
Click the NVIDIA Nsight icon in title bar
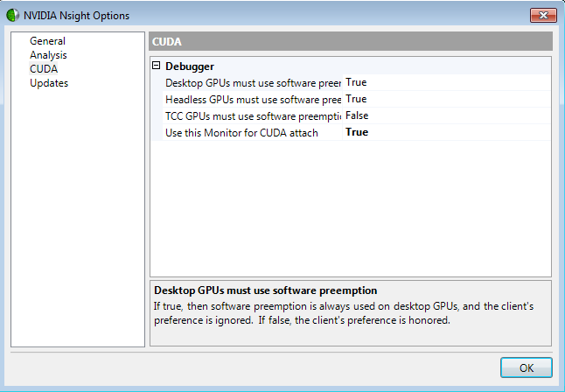pos(12,15)
